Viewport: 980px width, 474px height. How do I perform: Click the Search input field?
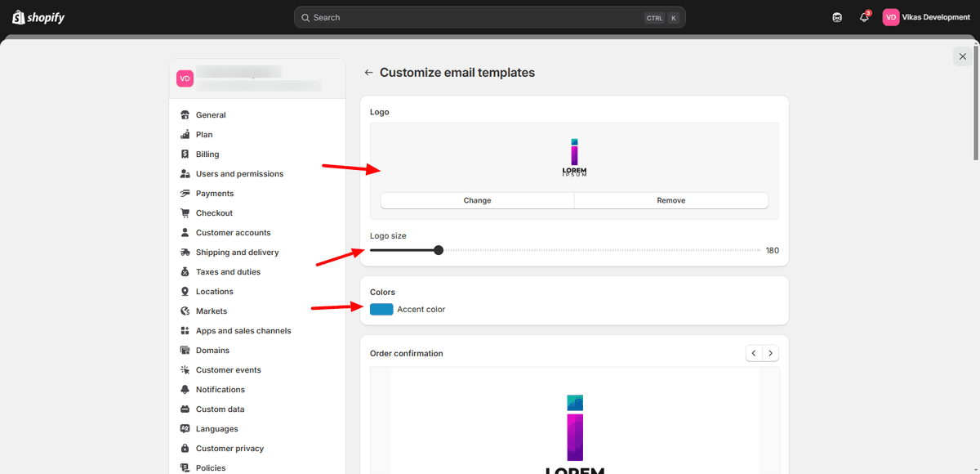490,17
